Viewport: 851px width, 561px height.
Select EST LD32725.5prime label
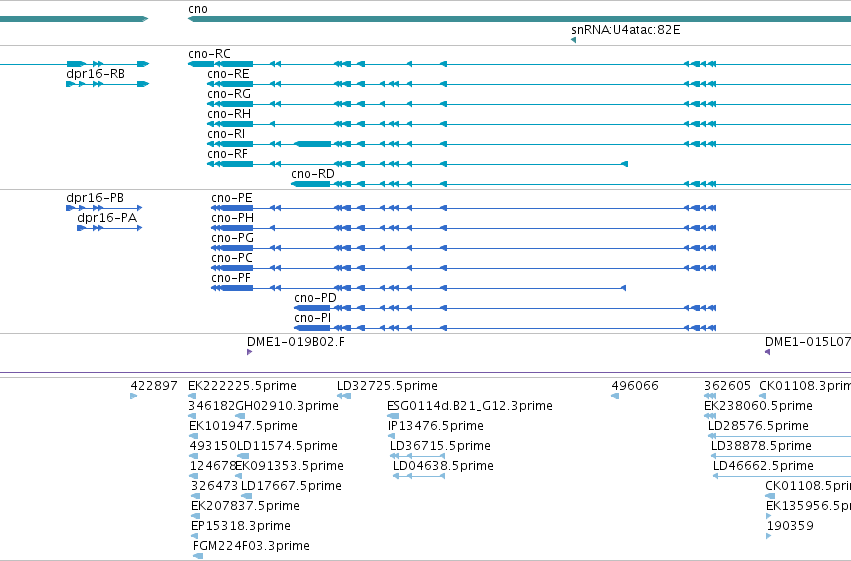click(387, 386)
